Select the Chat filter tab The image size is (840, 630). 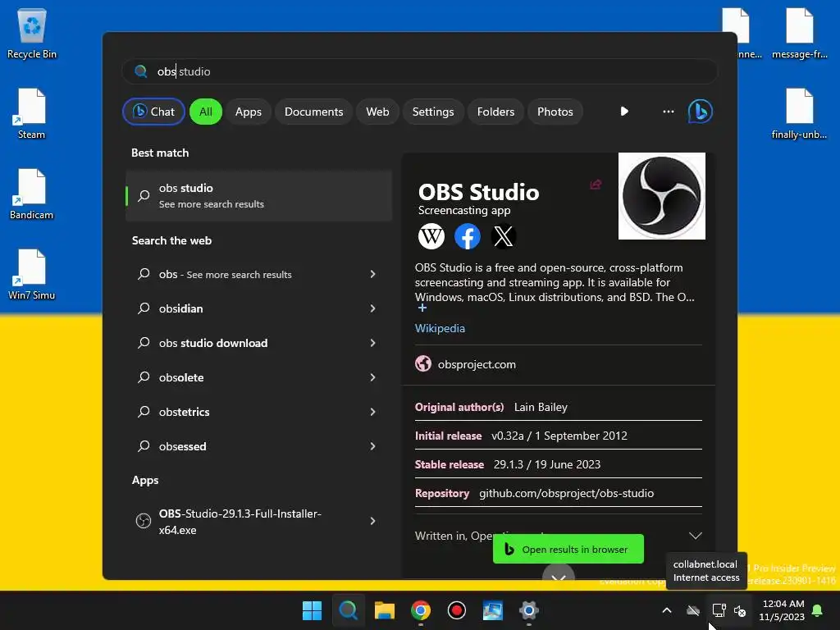[x=153, y=112]
